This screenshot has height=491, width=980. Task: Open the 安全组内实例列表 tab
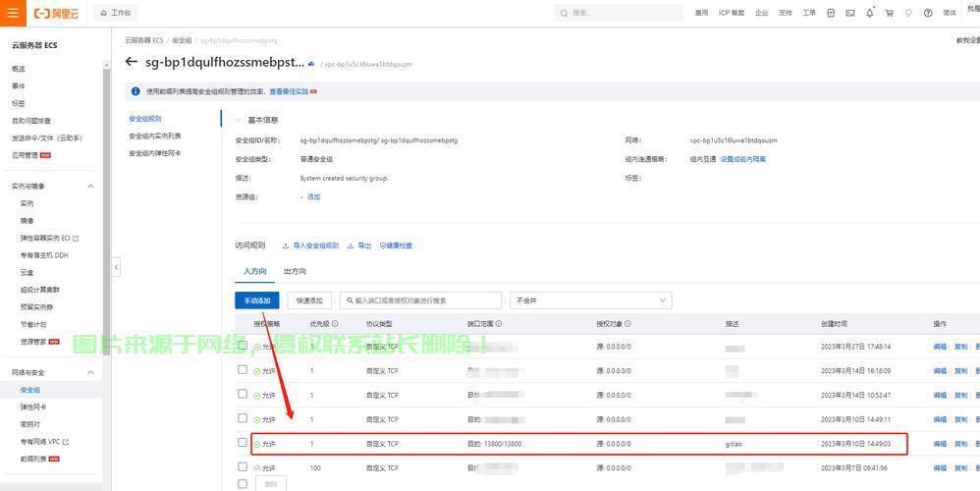pyautogui.click(x=155, y=136)
